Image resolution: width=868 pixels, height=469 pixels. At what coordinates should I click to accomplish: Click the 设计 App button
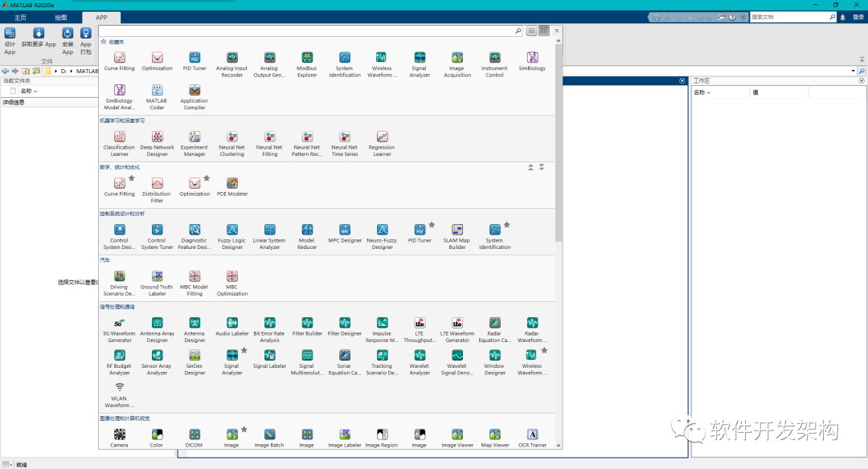[x=10, y=42]
